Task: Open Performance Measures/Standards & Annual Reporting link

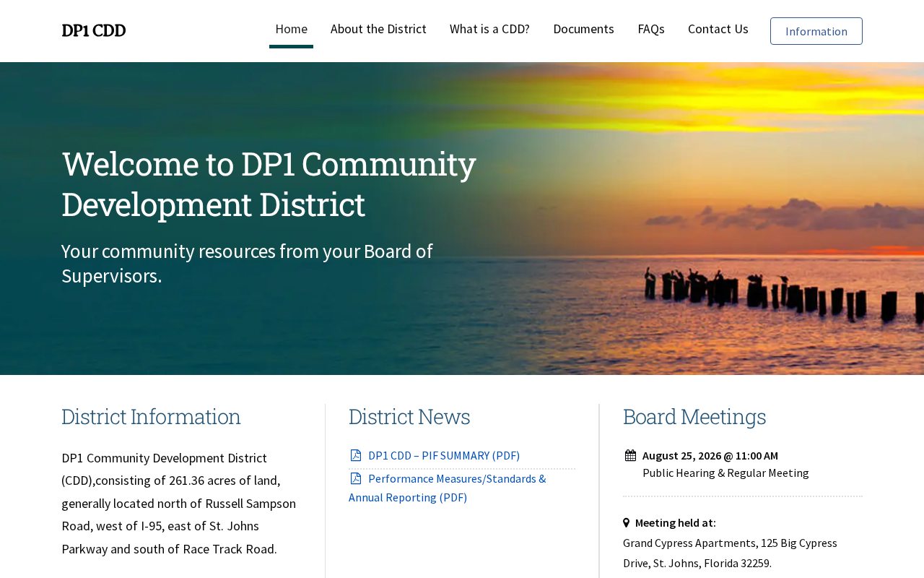Action: coord(447,488)
